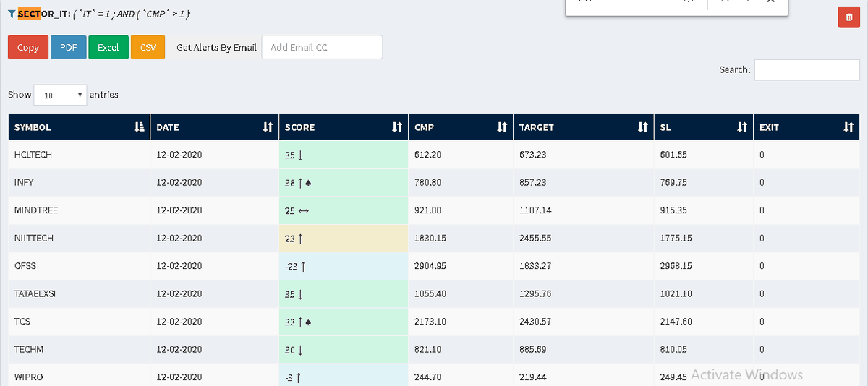Sort table by SYMBOL column

[x=79, y=127]
